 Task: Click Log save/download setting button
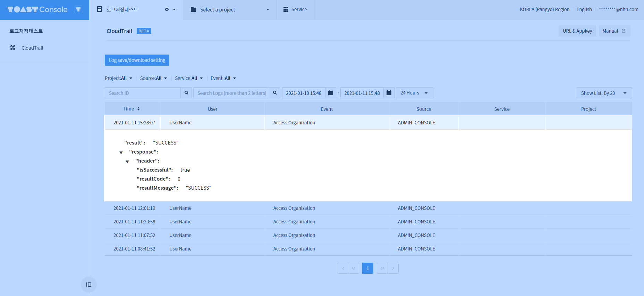[x=137, y=60]
